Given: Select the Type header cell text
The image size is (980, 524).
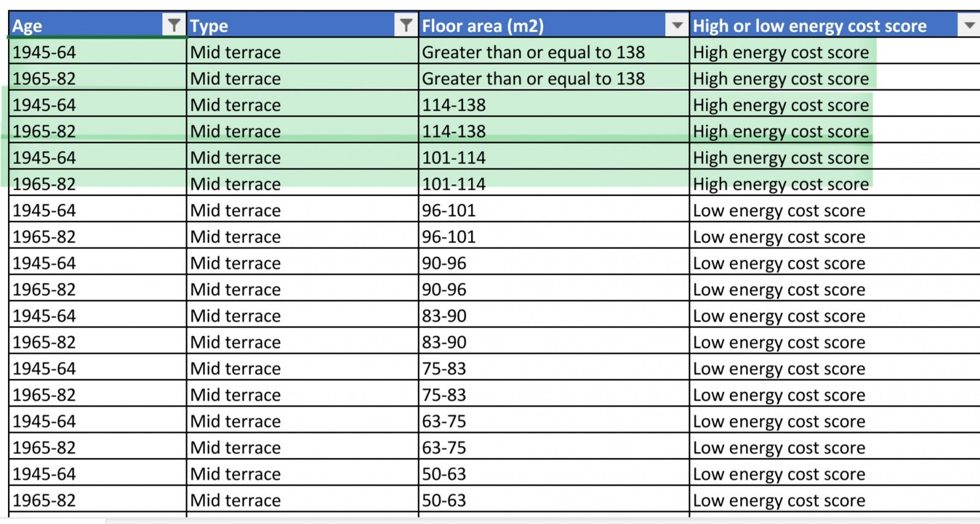Looking at the screenshot, I should 209,26.
